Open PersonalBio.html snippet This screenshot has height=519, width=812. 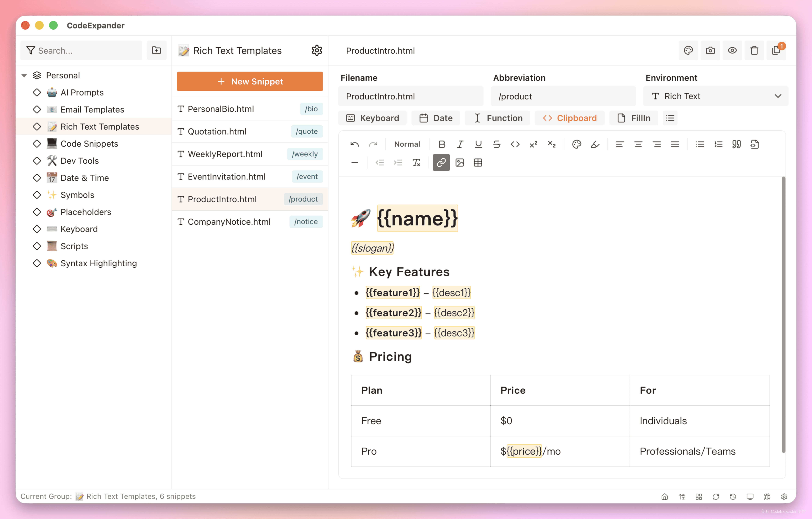[x=250, y=109]
